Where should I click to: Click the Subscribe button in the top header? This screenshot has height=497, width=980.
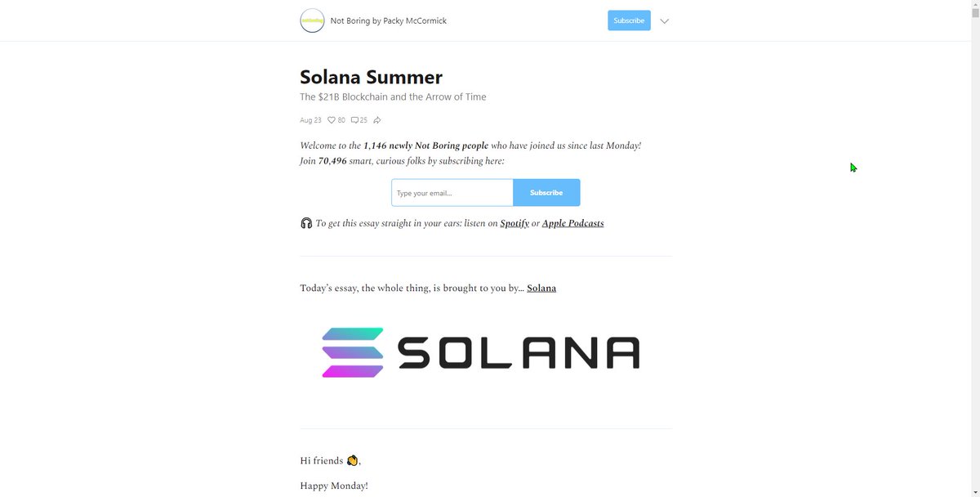[x=629, y=20]
